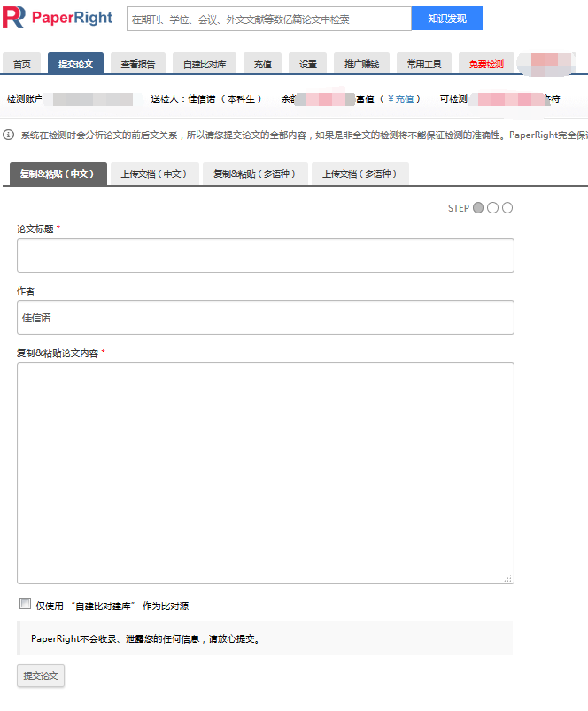This screenshot has width=588, height=711.
Task: Click the first STEP indicator circle
Action: click(478, 208)
